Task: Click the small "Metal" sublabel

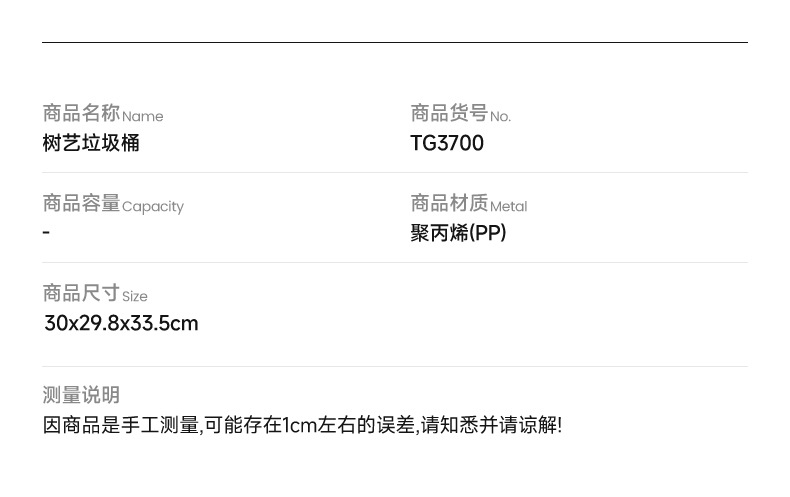Action: 508,207
